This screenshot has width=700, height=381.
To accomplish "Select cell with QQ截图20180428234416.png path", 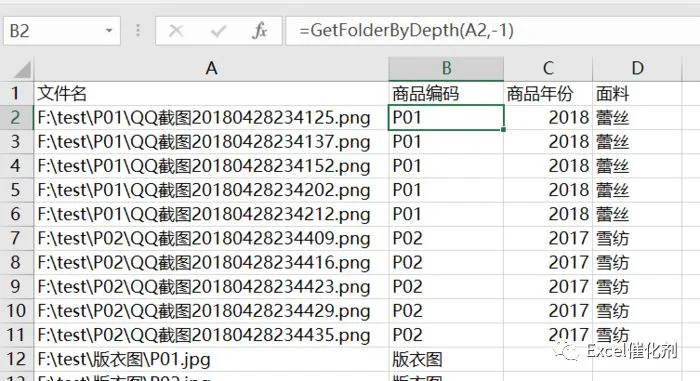I will (211, 262).
